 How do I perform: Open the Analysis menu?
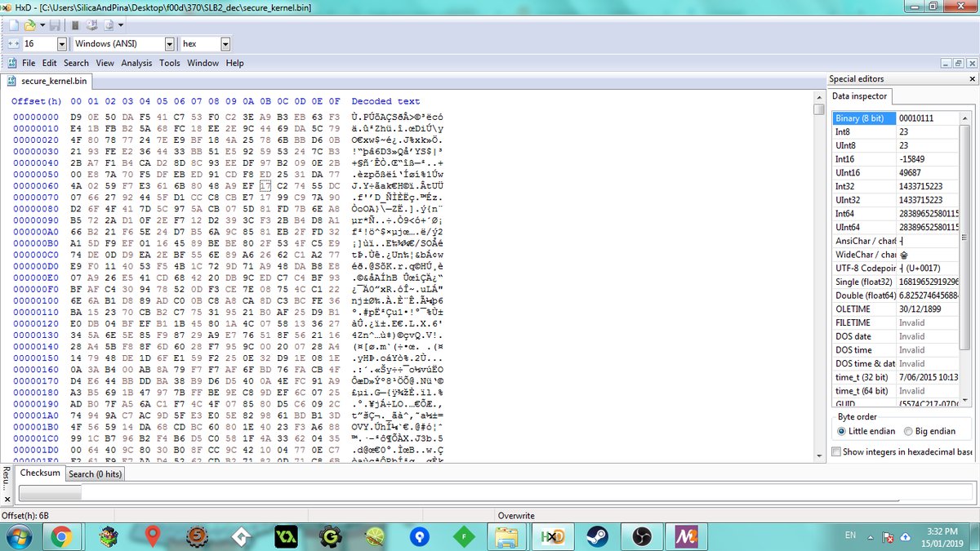(x=136, y=63)
